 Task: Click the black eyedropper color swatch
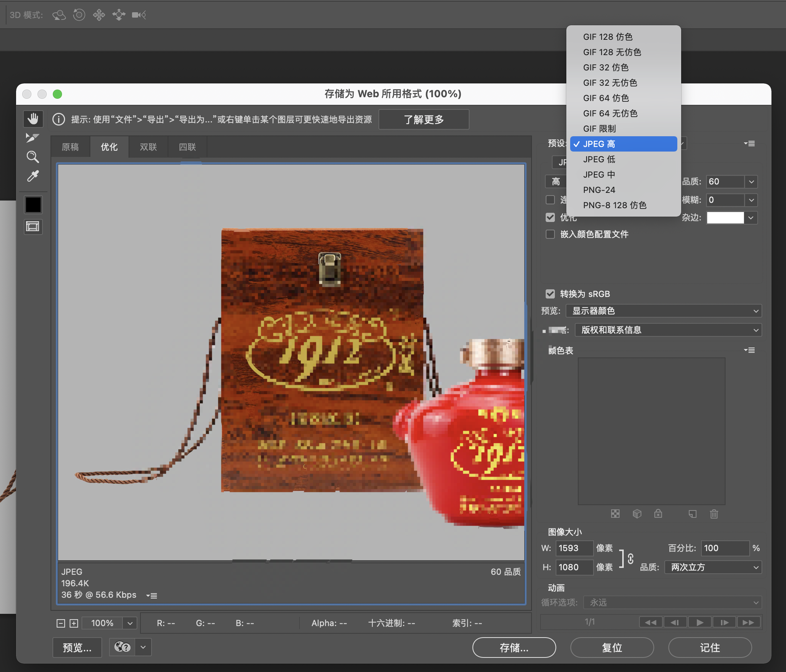coord(33,205)
